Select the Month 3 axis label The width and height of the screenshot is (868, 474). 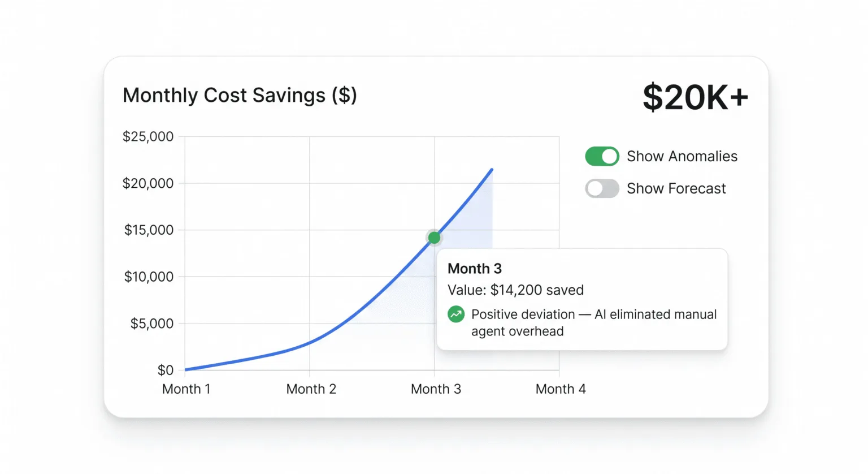click(x=436, y=389)
